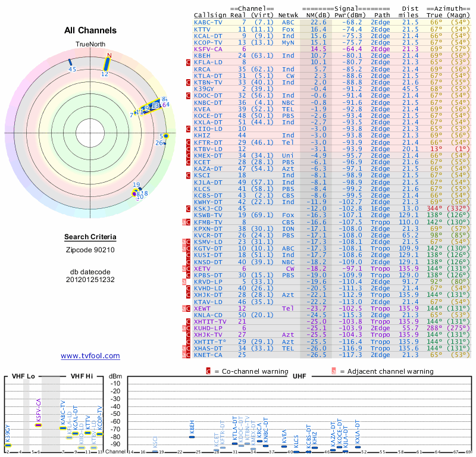Click the channel 12 marker near the N on the radar
The image size is (476, 457).
[x=107, y=64]
